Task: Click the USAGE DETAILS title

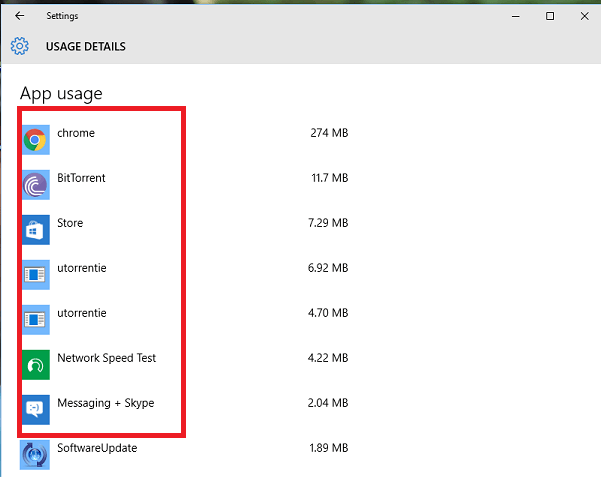Action: pyautogui.click(x=86, y=46)
